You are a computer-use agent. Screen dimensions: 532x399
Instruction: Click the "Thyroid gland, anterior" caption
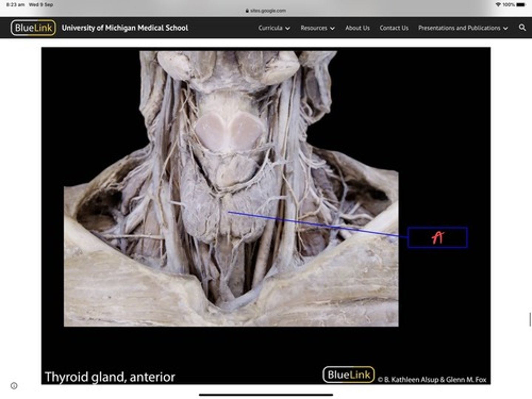coord(110,377)
